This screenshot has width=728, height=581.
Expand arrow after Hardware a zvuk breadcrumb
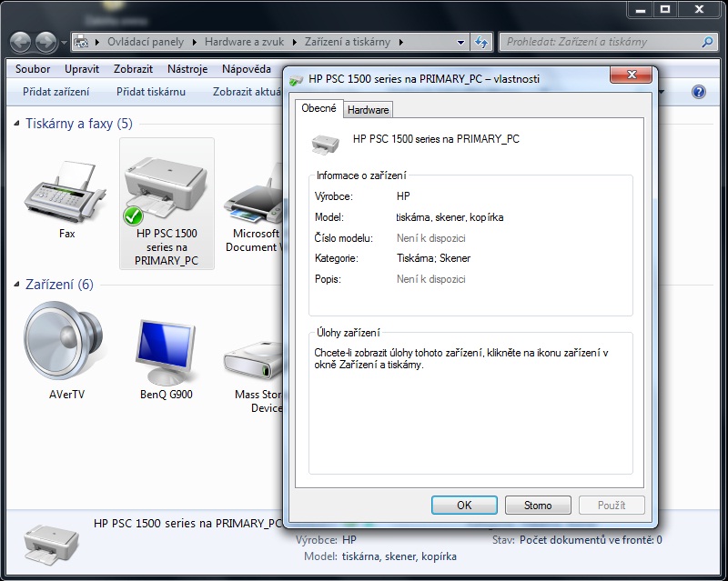294,42
